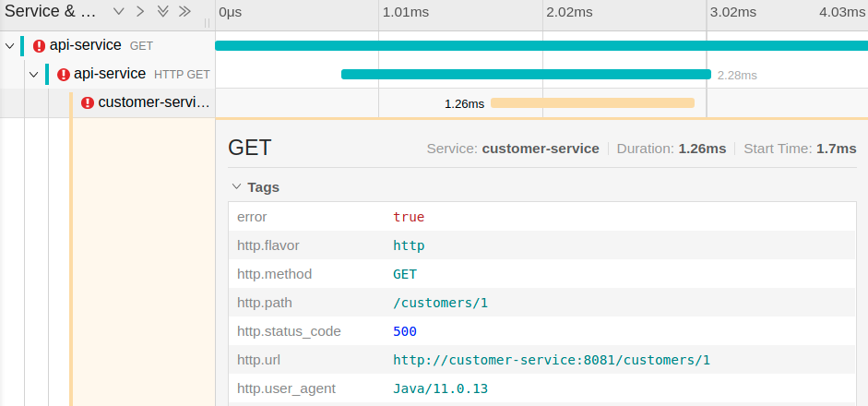Screen dimensions: 868x406
Task: Click Service: customer-service in detail header
Action: point(513,149)
